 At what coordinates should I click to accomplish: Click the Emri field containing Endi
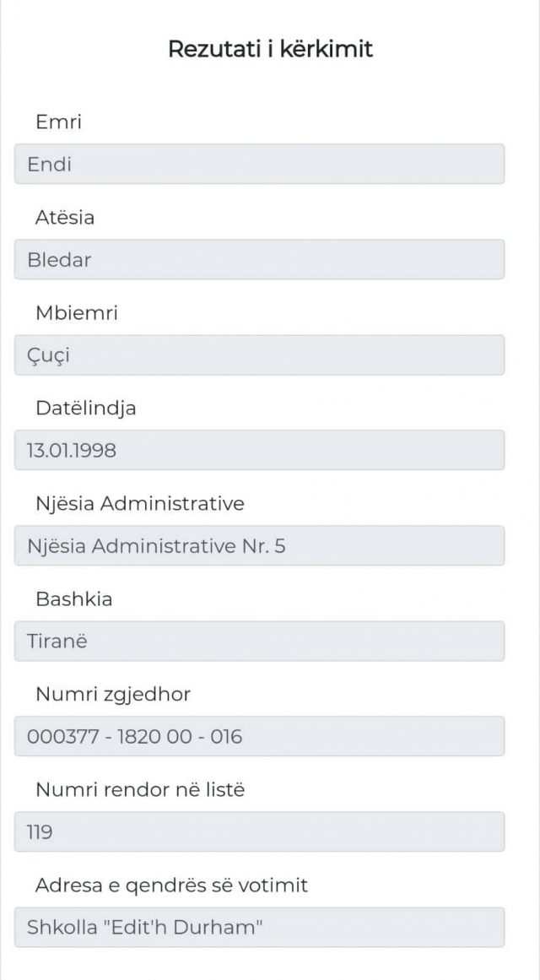click(259, 164)
